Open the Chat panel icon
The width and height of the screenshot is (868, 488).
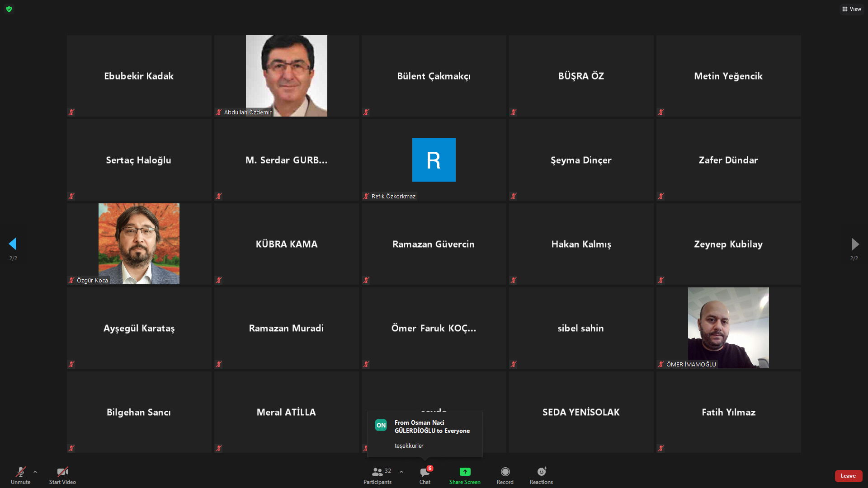click(425, 472)
